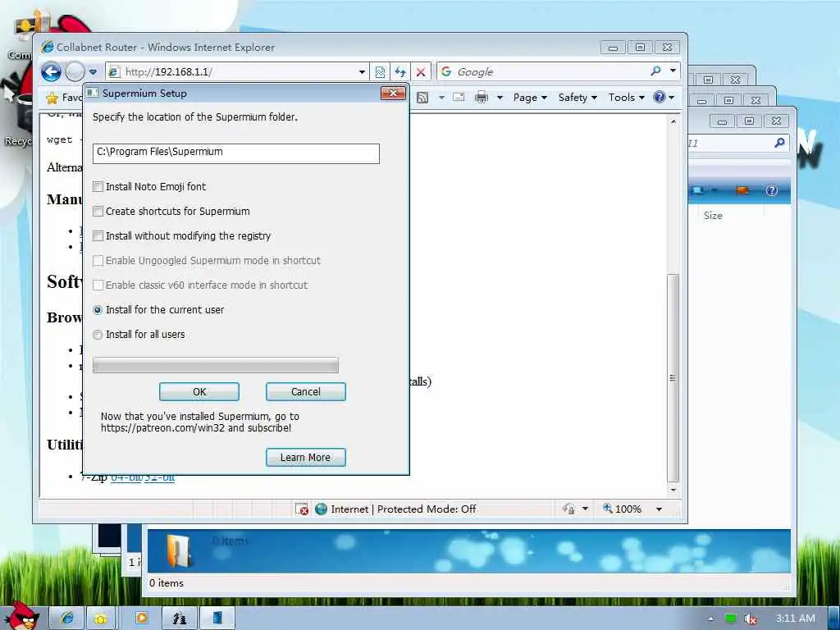The height and width of the screenshot is (630, 840).
Task: Toggle Enable Ungoogled Supermium mode in shortcut
Action: [x=98, y=260]
